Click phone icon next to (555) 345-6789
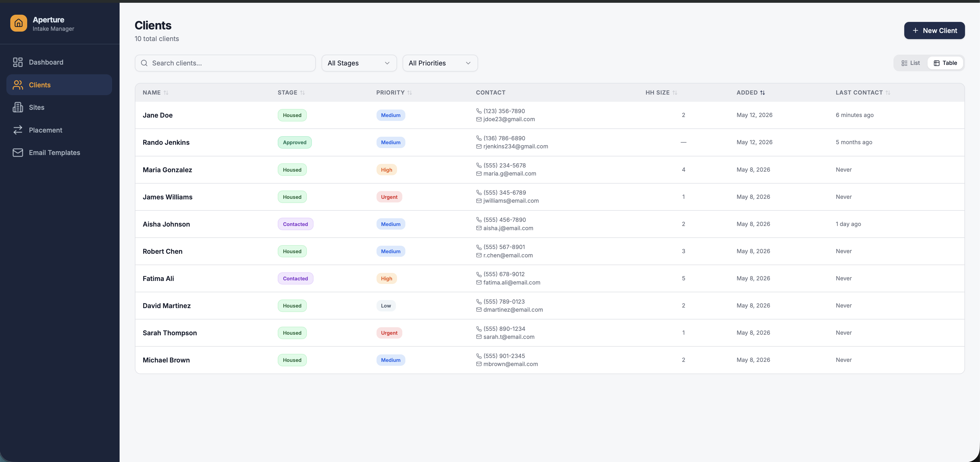Screen dimensions: 980x462 tap(479, 192)
